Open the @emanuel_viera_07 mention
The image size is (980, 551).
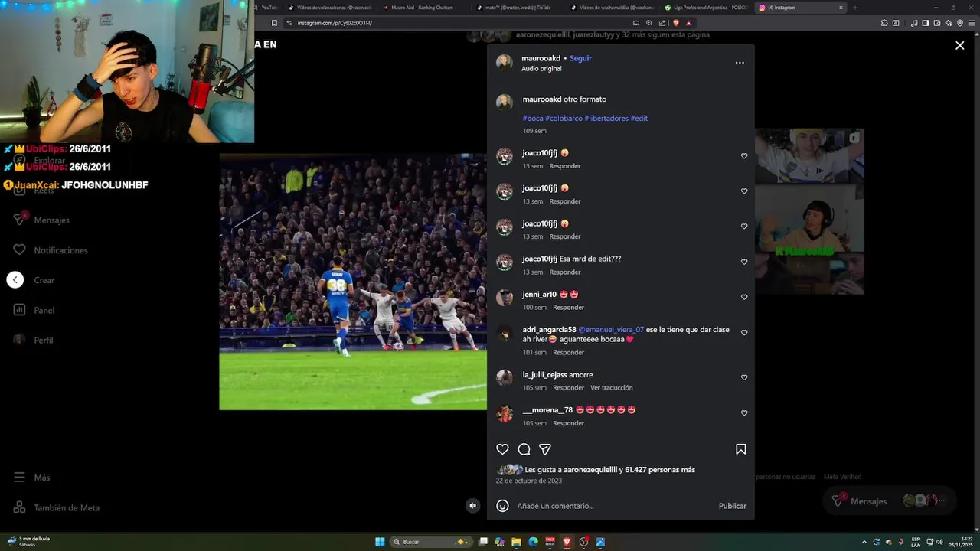(611, 330)
